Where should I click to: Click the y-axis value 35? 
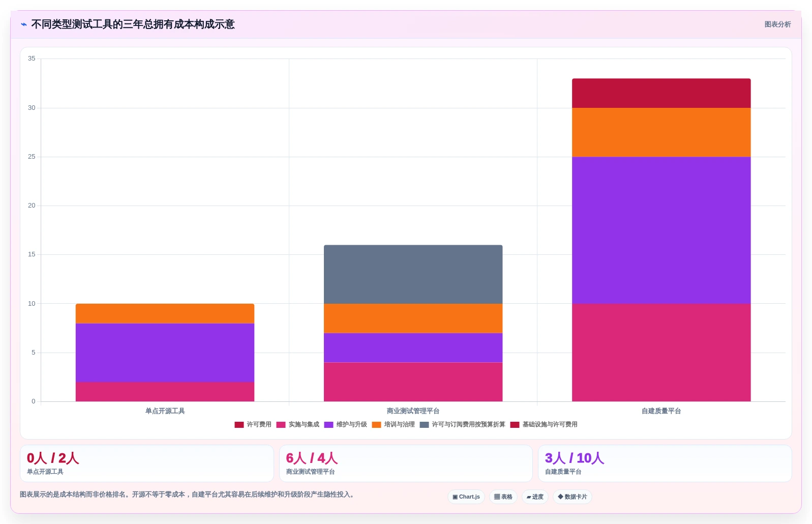[x=32, y=59]
